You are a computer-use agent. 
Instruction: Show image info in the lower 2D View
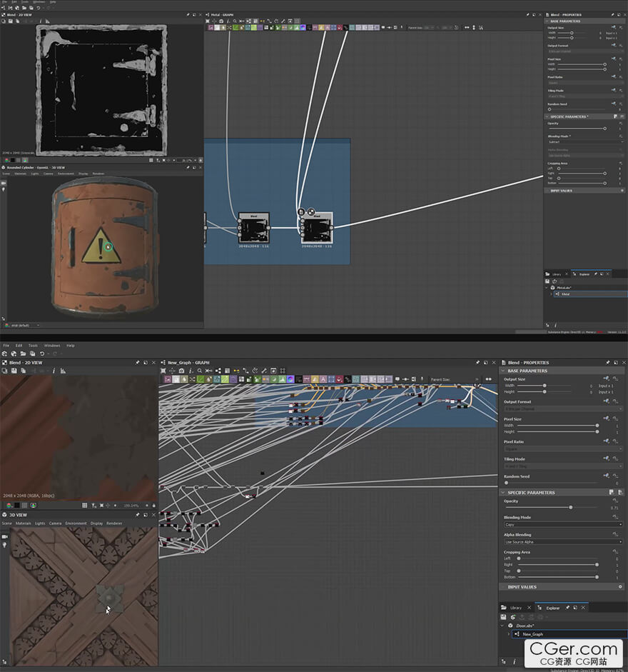tap(54, 371)
